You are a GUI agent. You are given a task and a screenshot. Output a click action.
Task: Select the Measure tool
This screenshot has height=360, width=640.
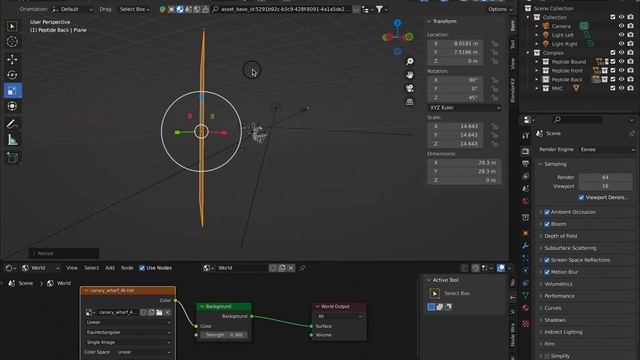12,140
